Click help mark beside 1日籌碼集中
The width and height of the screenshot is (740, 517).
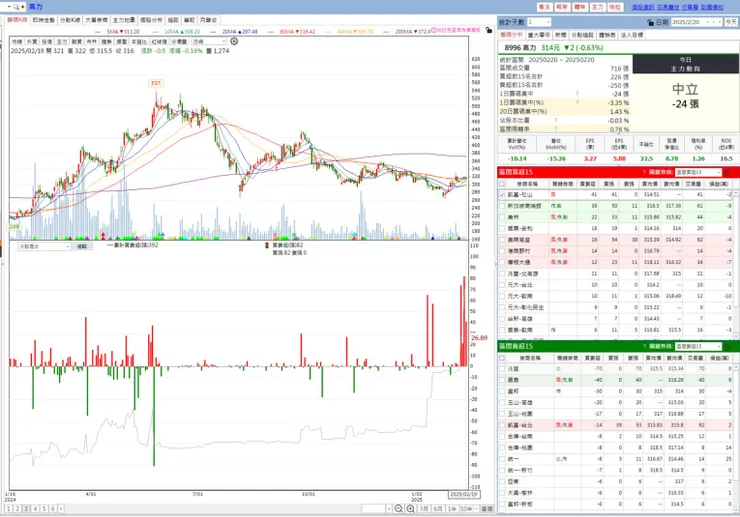[x=577, y=94]
